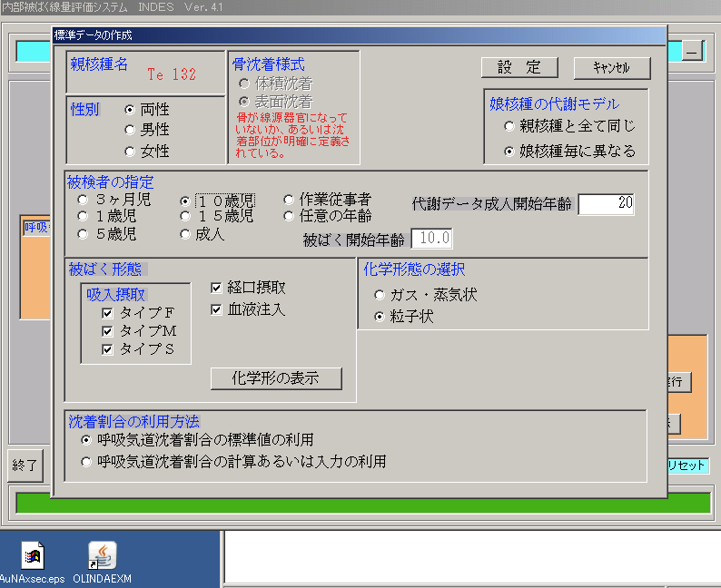Select 呼吸気道沈着割合の計算あるいは入力の利用 option
721x588 pixels.
click(86, 462)
